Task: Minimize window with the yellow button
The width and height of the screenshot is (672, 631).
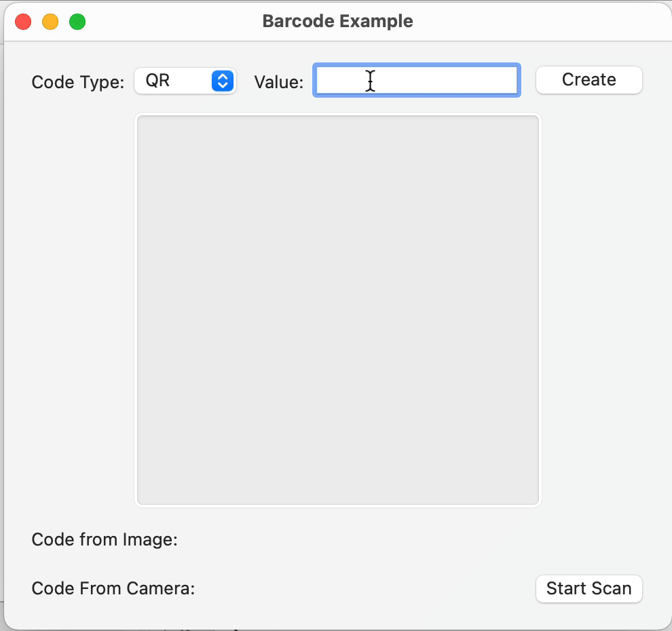Action: 50,22
